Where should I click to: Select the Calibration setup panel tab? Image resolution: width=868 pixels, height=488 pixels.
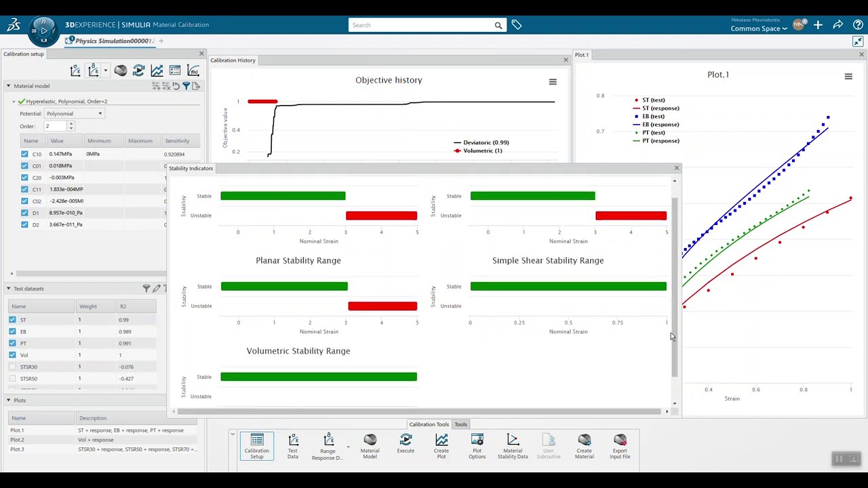tap(23, 54)
